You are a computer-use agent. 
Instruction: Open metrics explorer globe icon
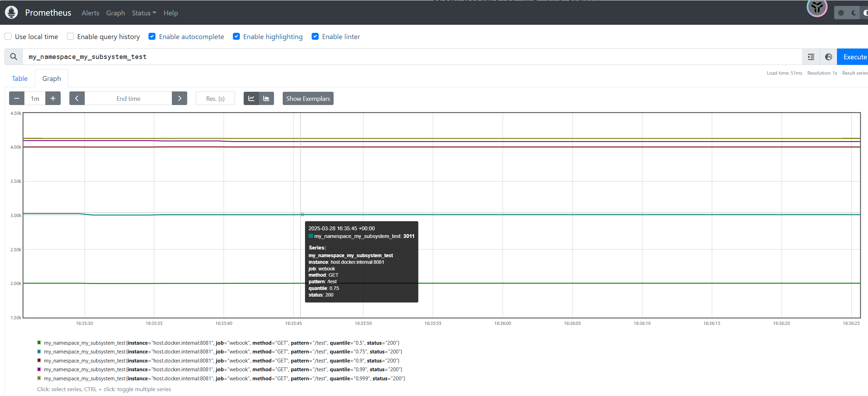tap(828, 57)
